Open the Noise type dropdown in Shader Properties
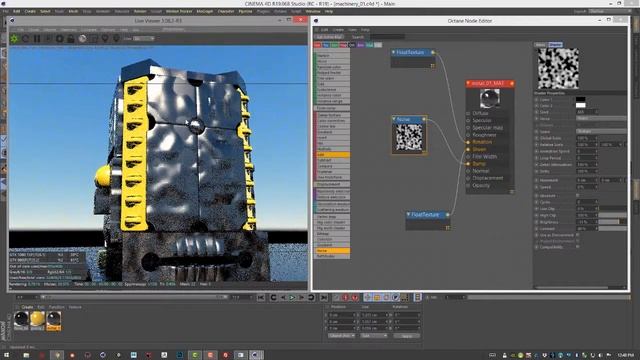 point(601,118)
